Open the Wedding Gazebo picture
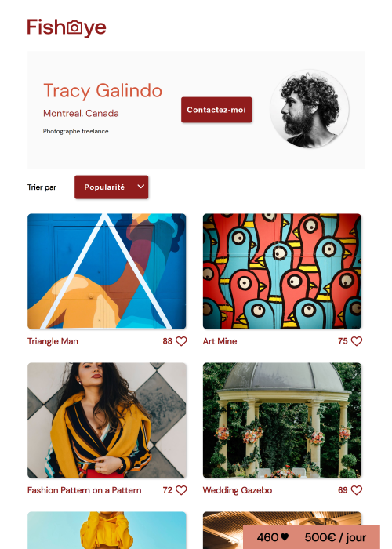Viewport: 392px width, 549px height. 282,420
